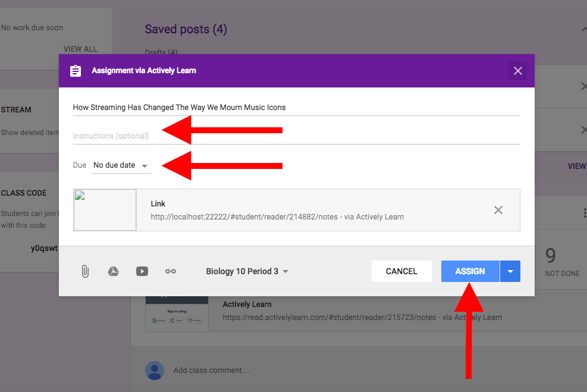
Task: Click the link attachment thumbnail
Action: (105, 209)
